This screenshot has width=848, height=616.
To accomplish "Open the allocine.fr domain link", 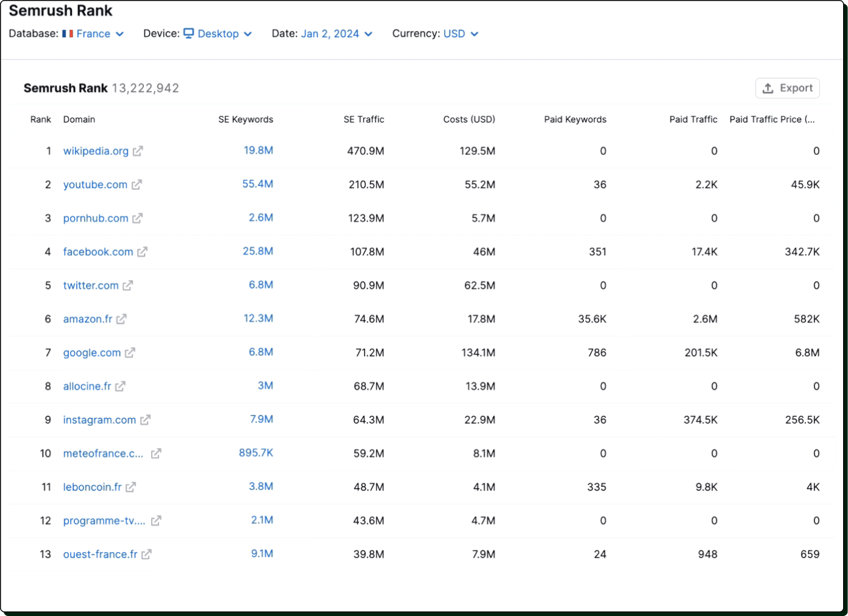I will (87, 386).
